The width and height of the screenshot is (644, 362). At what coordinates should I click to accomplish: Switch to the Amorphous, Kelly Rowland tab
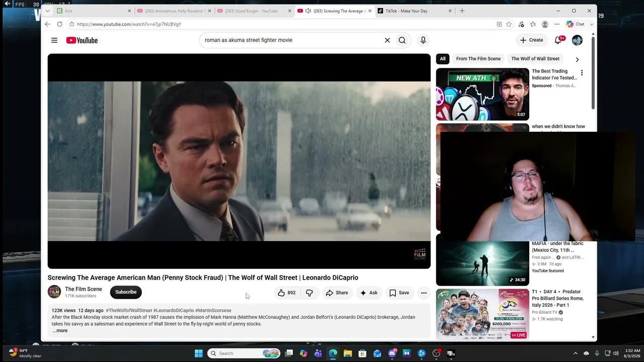click(x=174, y=11)
